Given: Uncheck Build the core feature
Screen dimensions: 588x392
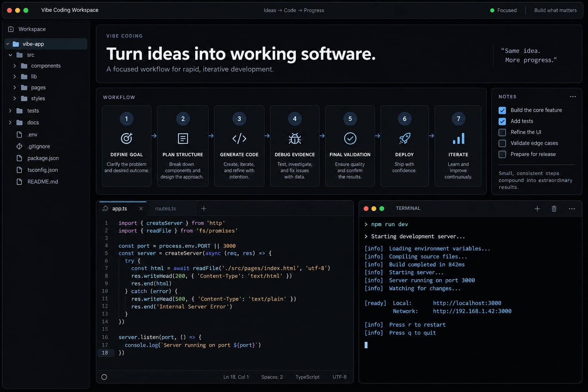Looking at the screenshot, I should [502, 110].
